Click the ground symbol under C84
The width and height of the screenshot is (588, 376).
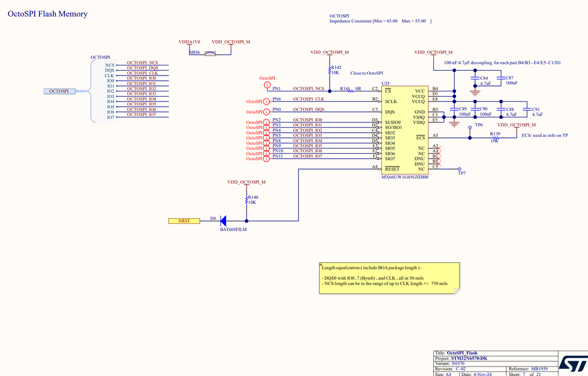(x=475, y=93)
